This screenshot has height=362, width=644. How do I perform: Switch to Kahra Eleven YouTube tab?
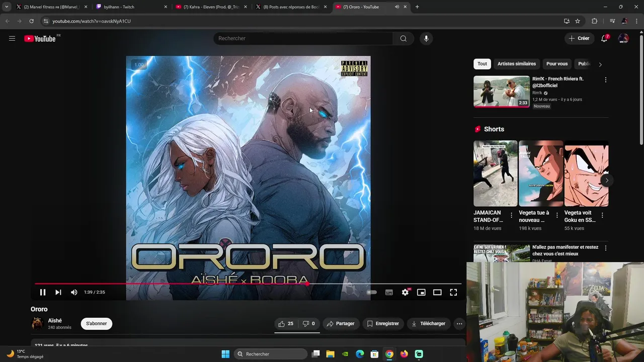coord(212,7)
